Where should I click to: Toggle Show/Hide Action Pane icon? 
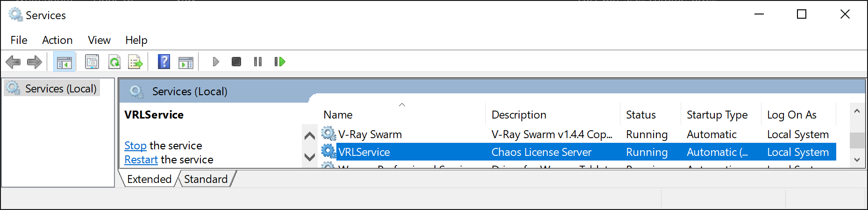(x=186, y=62)
